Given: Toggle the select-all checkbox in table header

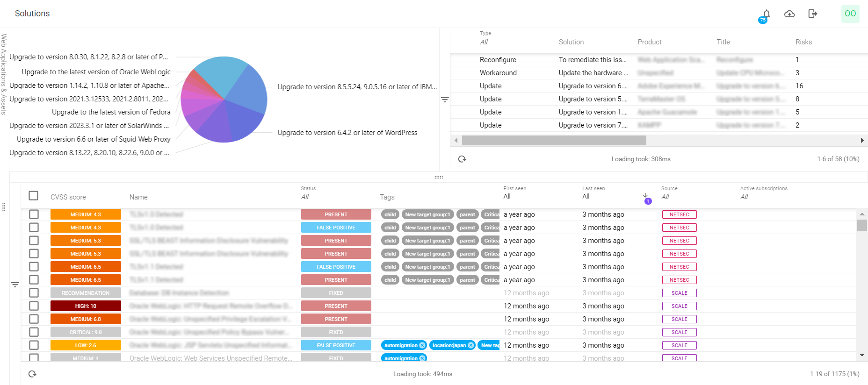Looking at the screenshot, I should point(34,196).
